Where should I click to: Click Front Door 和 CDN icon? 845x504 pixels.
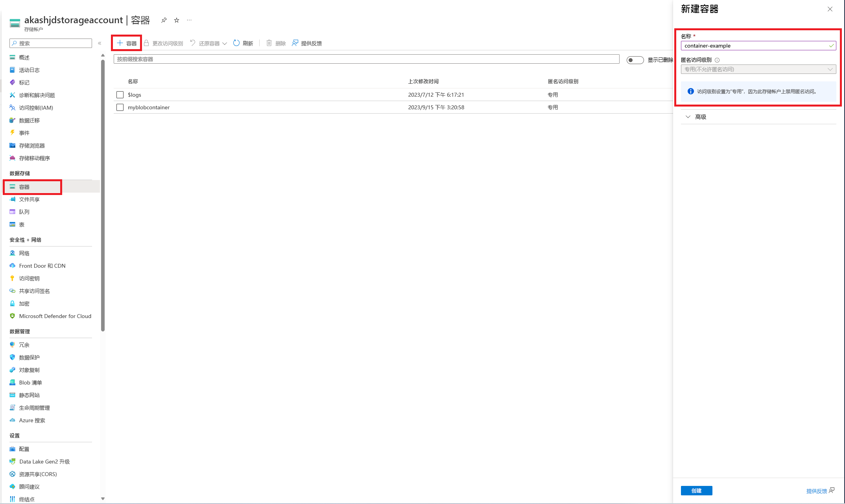click(12, 265)
